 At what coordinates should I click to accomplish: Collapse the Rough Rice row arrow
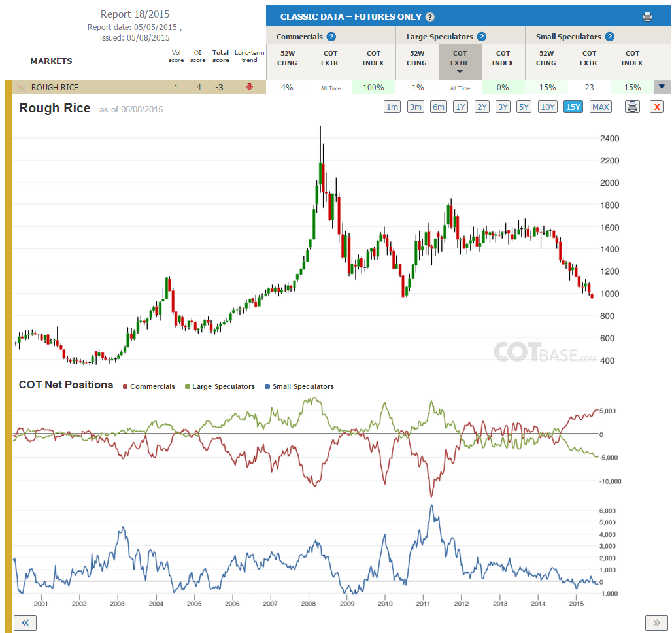pyautogui.click(x=662, y=87)
